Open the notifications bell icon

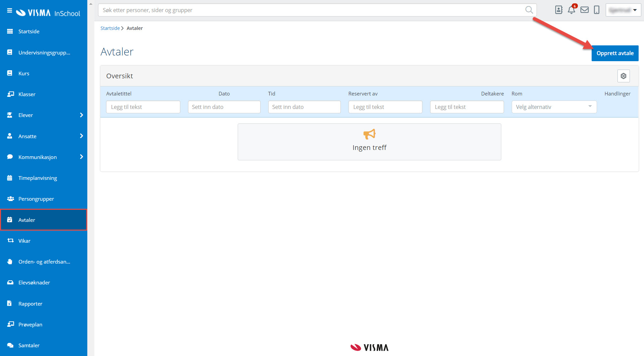point(571,10)
